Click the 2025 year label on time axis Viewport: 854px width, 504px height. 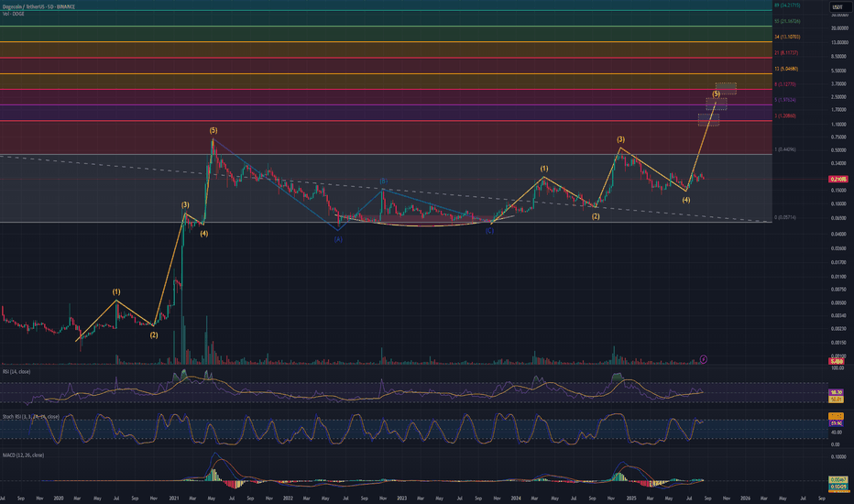631,498
